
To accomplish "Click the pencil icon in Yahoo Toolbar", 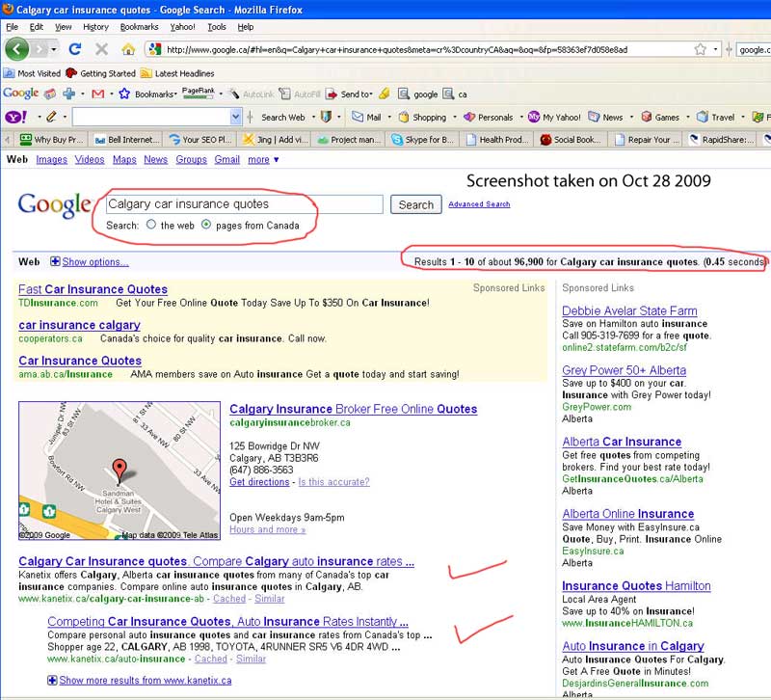I will point(51,117).
